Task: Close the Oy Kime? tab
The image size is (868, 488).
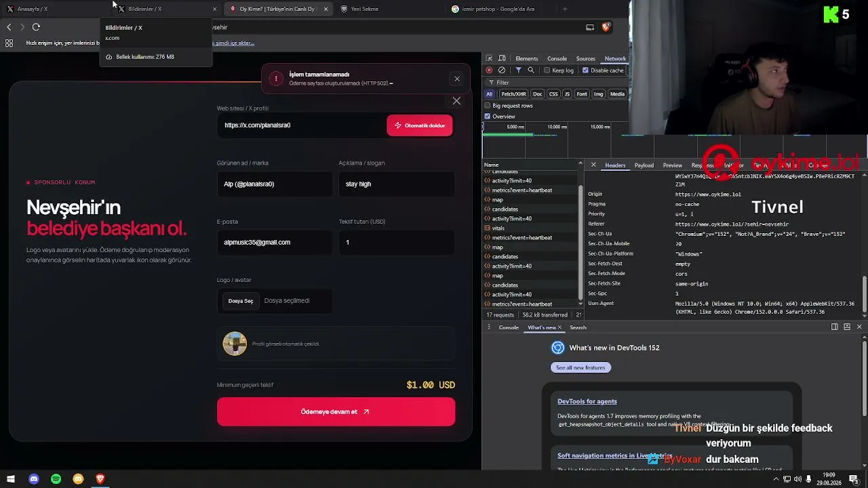Action: click(x=326, y=9)
